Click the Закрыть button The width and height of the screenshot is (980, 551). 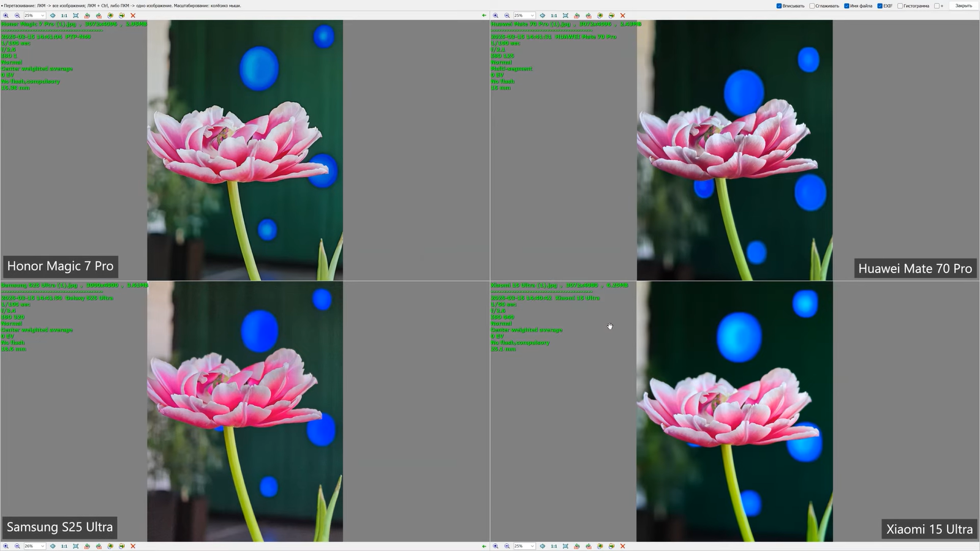pyautogui.click(x=963, y=6)
